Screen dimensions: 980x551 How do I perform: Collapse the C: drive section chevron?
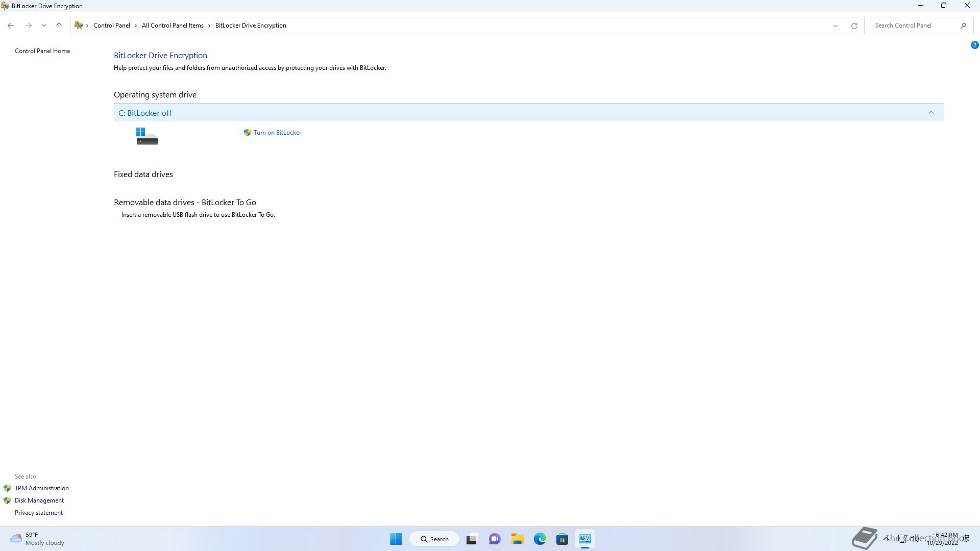pos(931,113)
